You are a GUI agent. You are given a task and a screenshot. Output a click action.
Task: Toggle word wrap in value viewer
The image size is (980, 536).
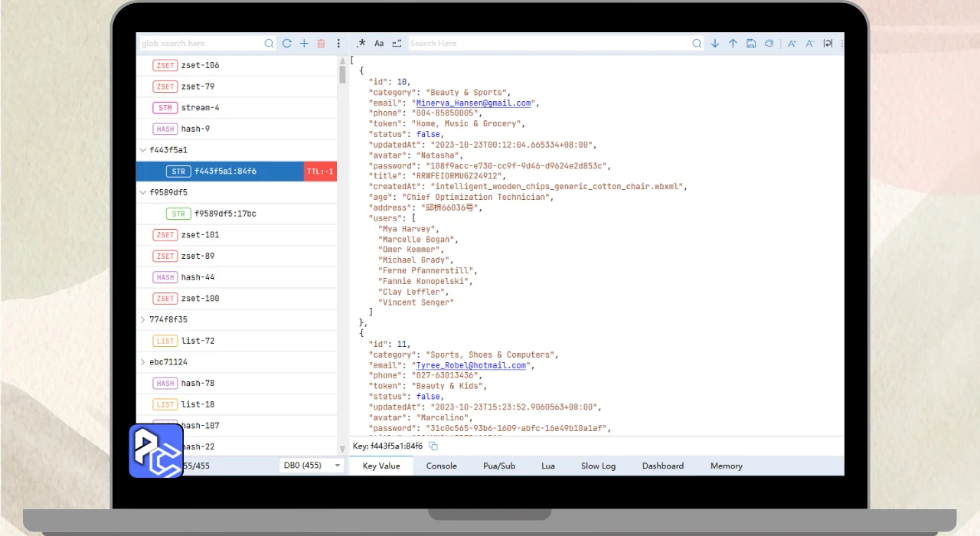pos(828,44)
